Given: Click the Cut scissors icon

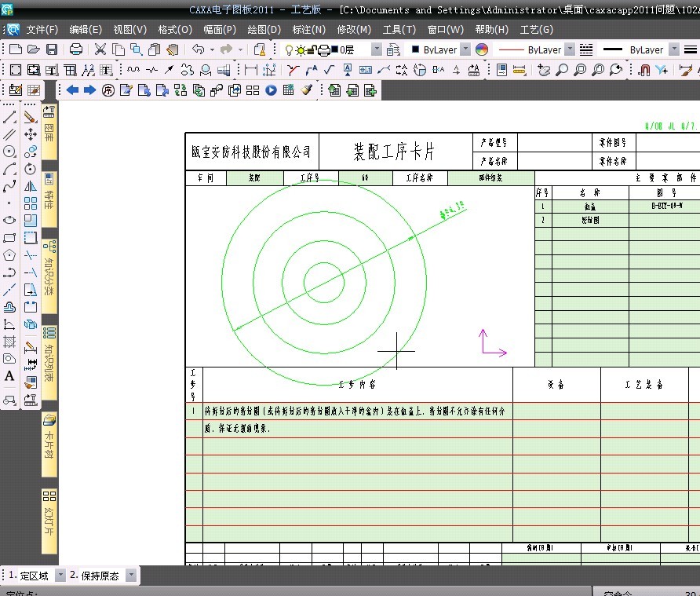Looking at the screenshot, I should click(100, 49).
